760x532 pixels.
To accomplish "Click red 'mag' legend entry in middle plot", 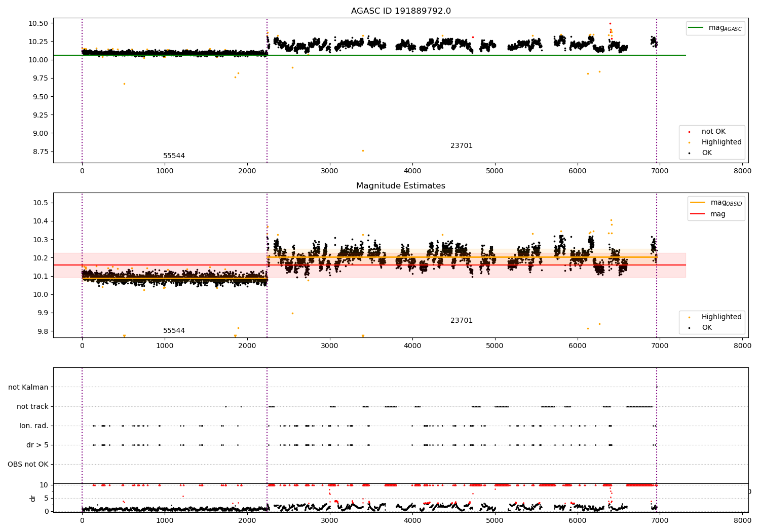I will pos(708,214).
